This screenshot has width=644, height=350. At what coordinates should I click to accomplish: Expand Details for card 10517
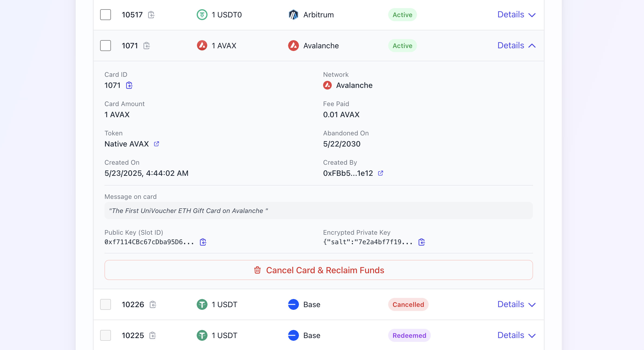[517, 15]
